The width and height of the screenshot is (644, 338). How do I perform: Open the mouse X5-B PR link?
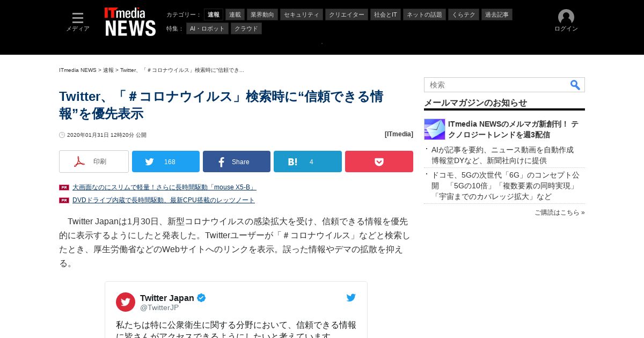[x=164, y=187]
